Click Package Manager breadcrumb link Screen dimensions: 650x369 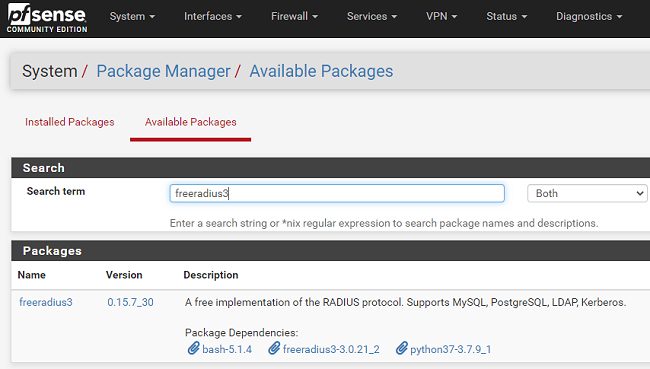pos(163,71)
